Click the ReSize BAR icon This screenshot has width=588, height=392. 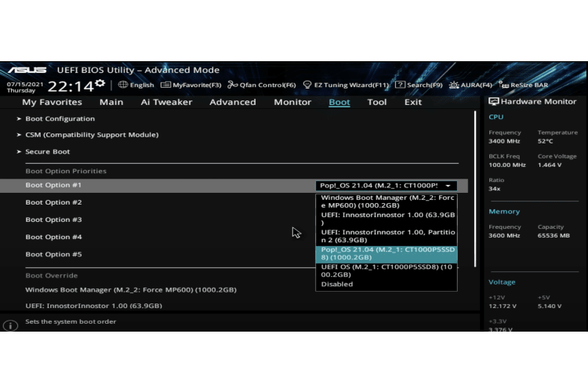pos(503,85)
